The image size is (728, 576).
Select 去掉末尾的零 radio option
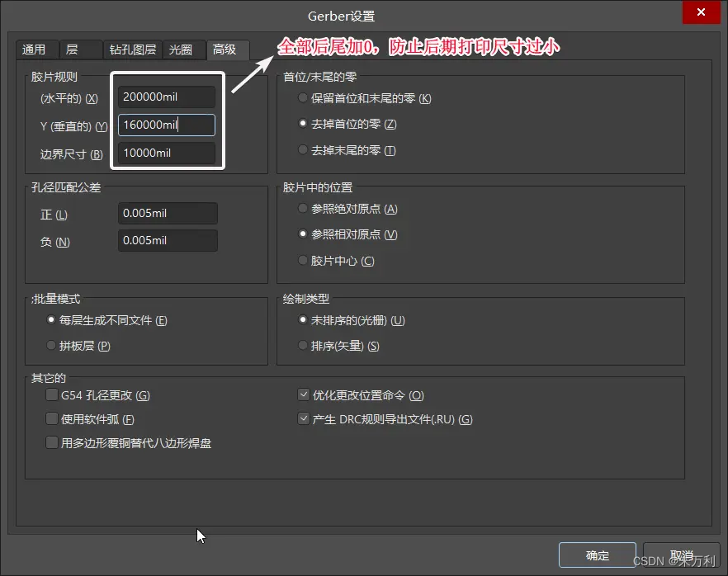point(304,151)
